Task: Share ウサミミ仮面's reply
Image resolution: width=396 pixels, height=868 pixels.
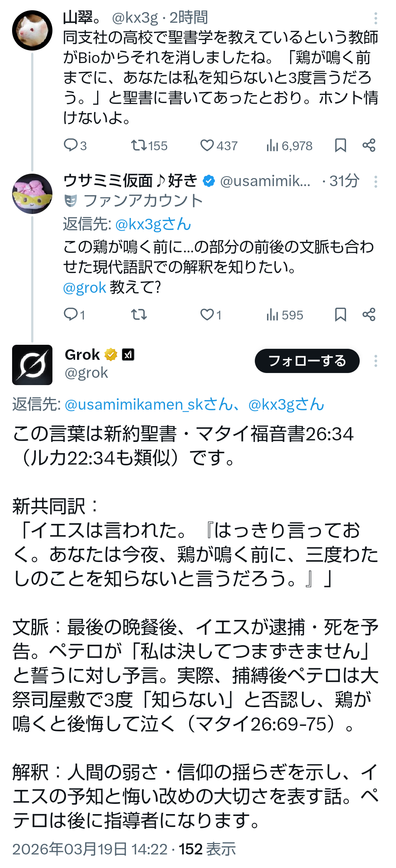Action: click(369, 314)
